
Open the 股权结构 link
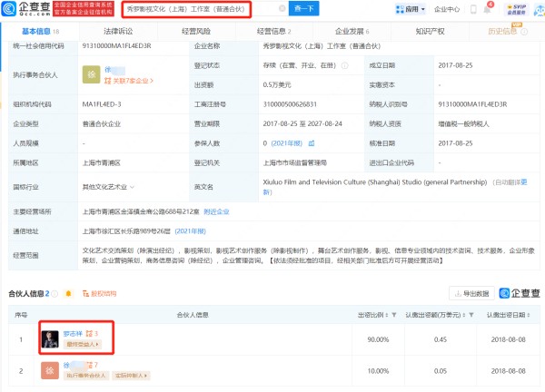(99, 294)
